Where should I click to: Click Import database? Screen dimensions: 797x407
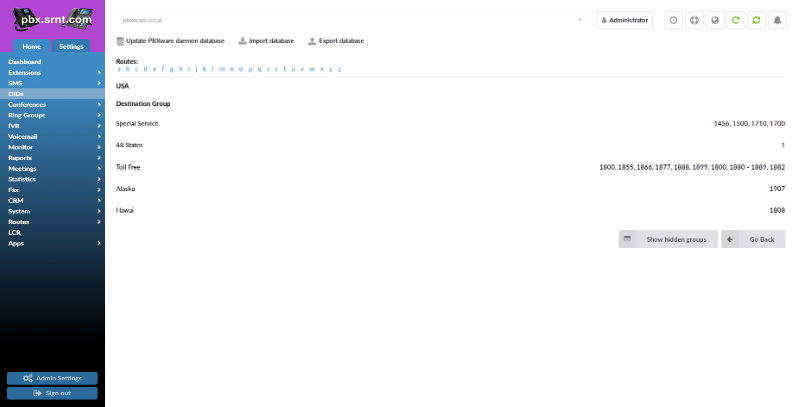click(266, 41)
